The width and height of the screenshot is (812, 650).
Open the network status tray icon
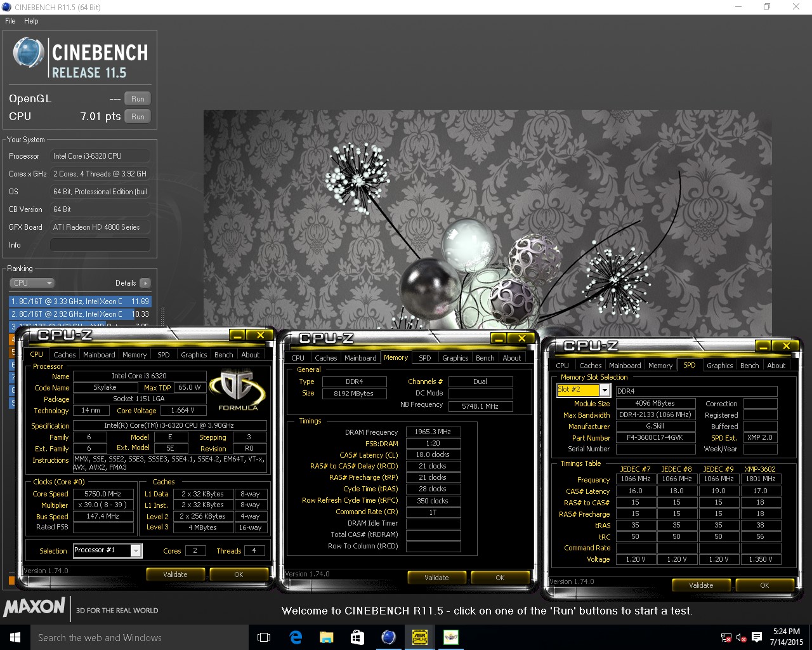pos(726,637)
